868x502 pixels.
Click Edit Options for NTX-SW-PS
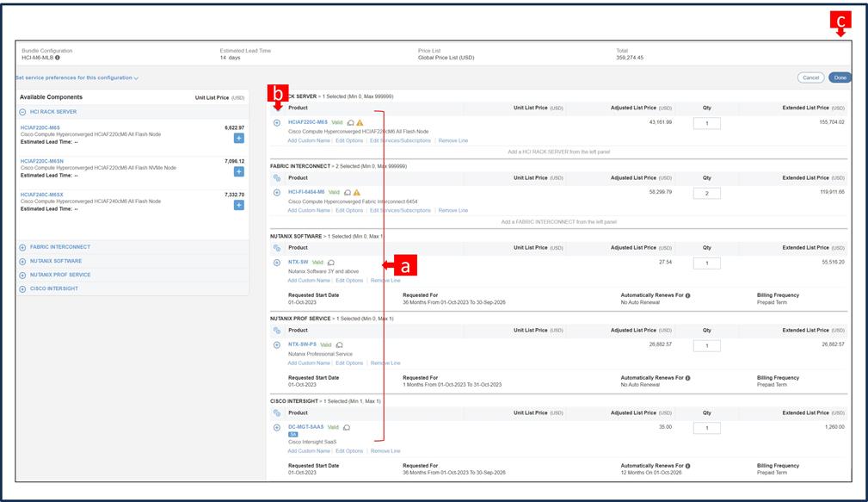coord(349,363)
